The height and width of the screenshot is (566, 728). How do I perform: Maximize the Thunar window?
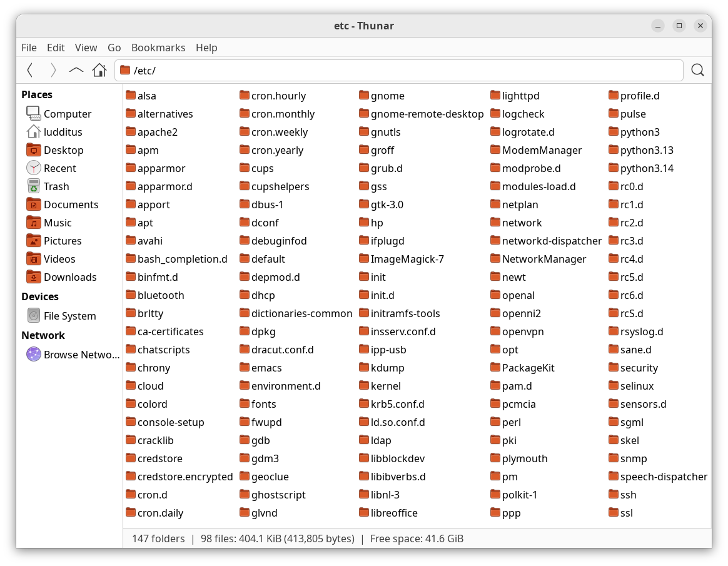(679, 26)
